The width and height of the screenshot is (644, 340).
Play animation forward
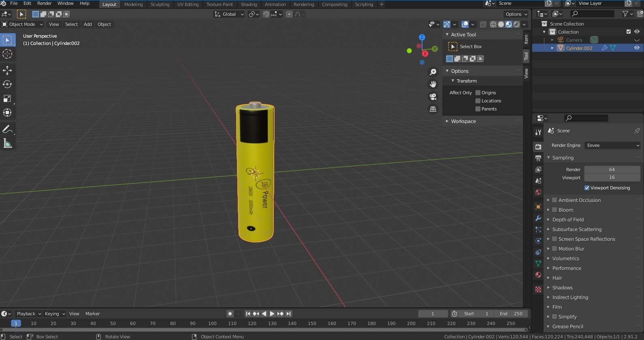(x=272, y=314)
